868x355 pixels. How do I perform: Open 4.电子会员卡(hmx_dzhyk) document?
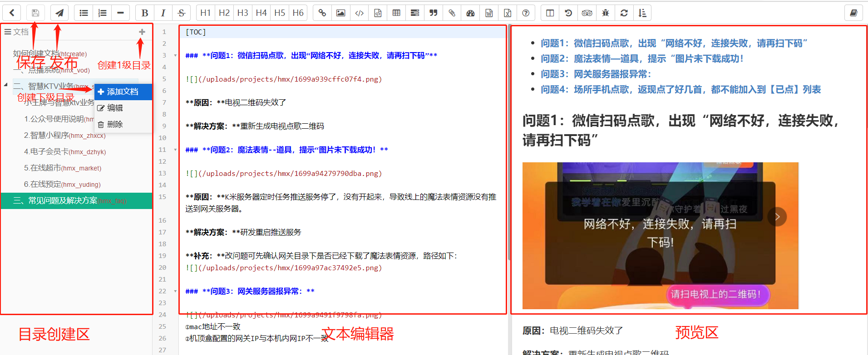(x=65, y=151)
